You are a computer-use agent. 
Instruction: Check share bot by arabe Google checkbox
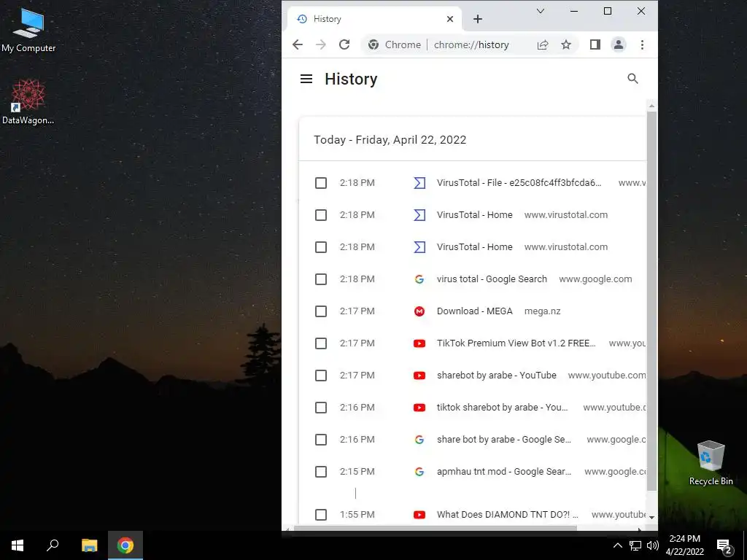(x=321, y=440)
